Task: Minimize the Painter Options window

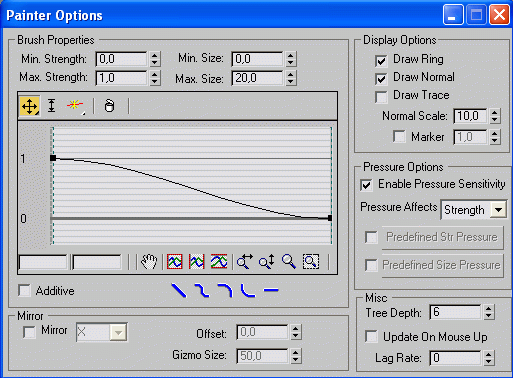Action: pyautogui.click(x=453, y=15)
